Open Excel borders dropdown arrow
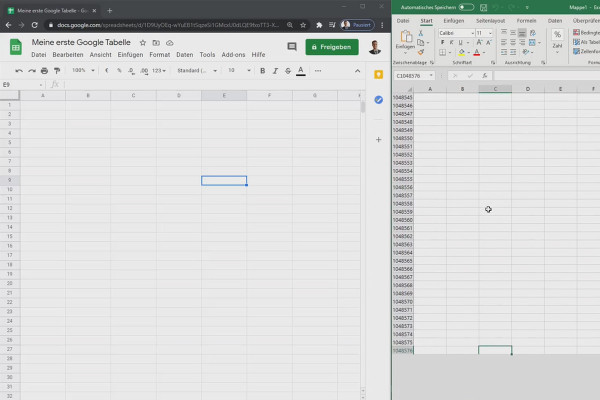This screenshot has width=600, height=400. [x=450, y=52]
